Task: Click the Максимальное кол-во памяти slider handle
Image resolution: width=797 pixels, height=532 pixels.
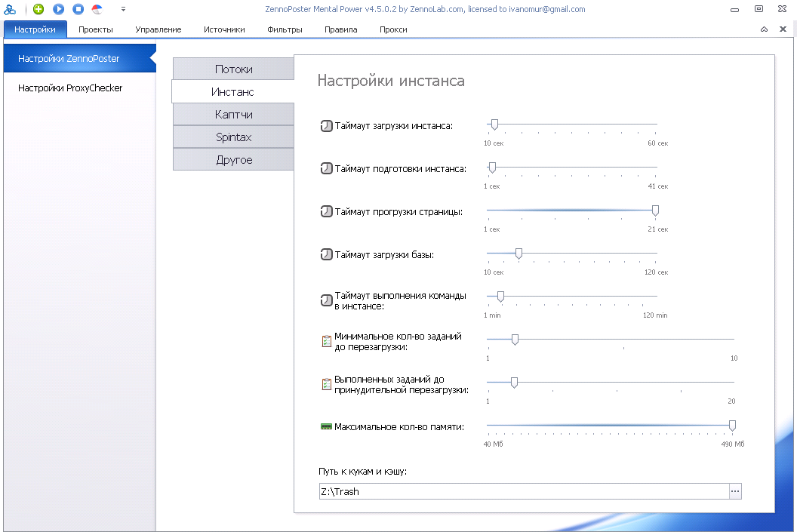Action: [732, 426]
